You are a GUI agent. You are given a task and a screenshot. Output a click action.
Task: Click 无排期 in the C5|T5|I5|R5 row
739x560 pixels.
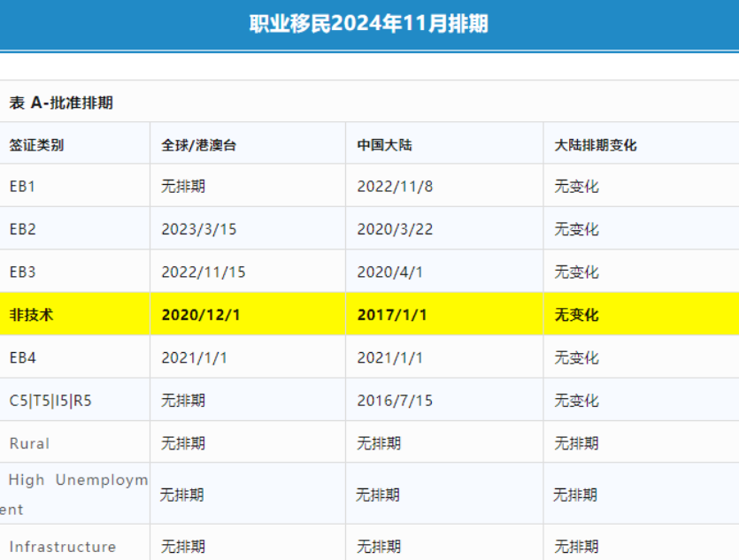tap(183, 401)
